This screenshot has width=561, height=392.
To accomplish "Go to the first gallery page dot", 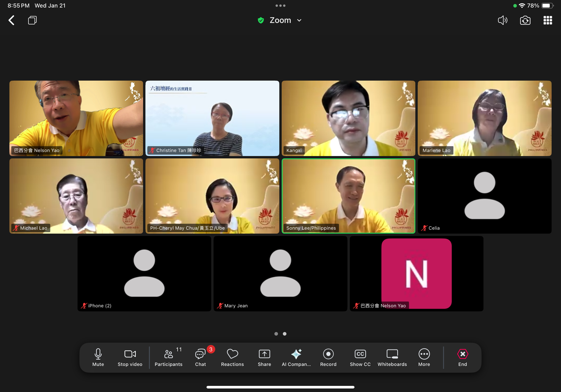I will tap(276, 333).
